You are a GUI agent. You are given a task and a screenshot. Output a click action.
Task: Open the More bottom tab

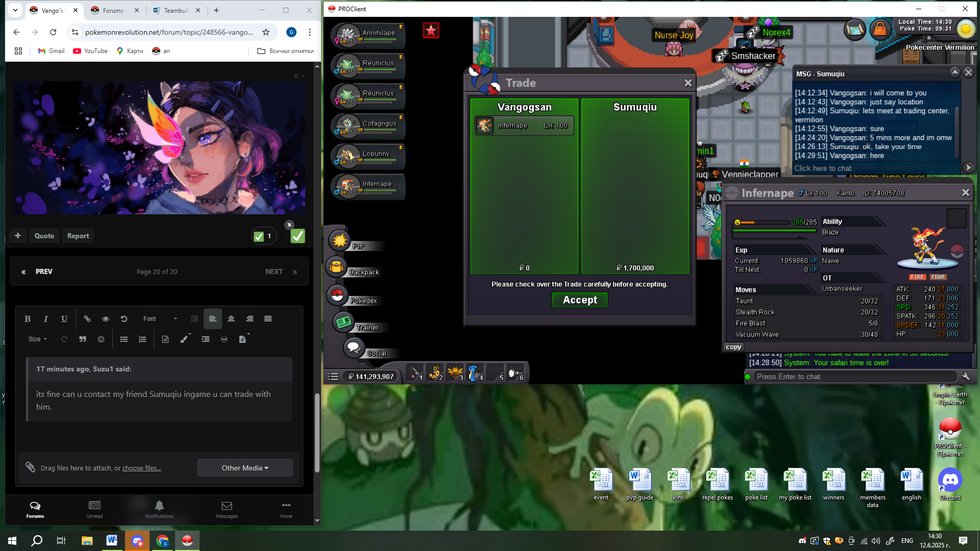[x=286, y=510]
